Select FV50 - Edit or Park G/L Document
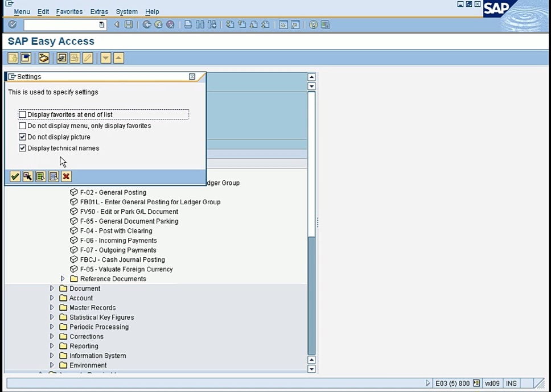 [129, 212]
